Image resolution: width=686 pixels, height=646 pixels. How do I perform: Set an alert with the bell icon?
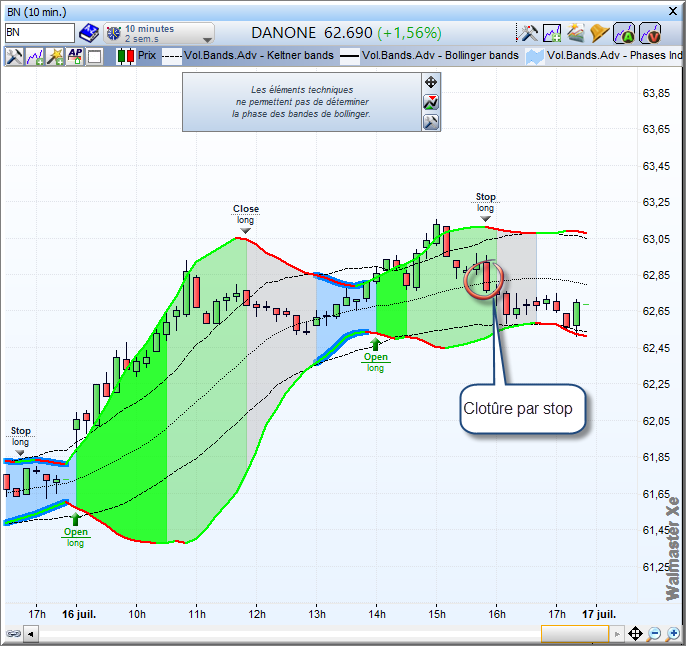[599, 33]
